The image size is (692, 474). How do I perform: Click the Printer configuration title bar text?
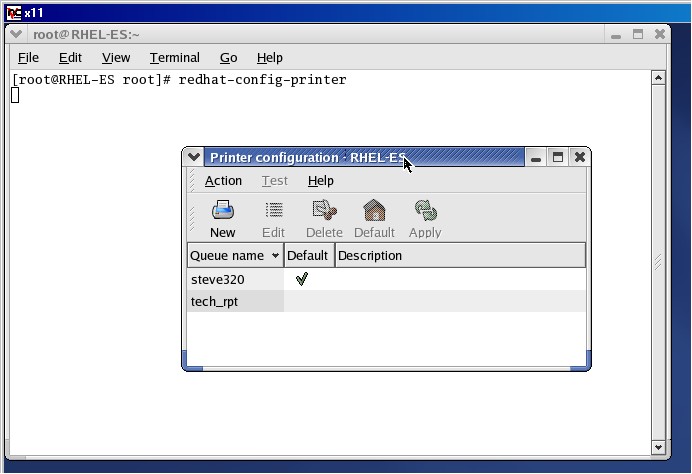point(308,158)
